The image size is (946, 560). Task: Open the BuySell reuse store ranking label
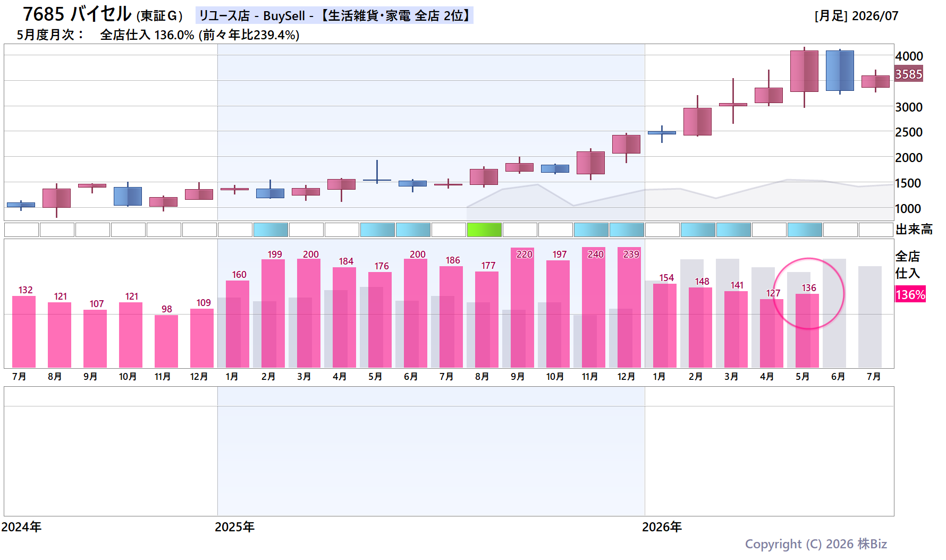coord(335,15)
